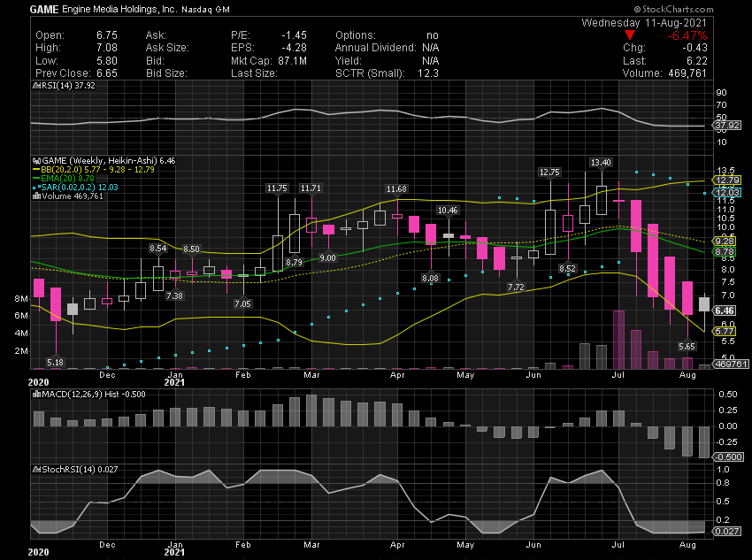Click the candlestick icon before GAME legend
This screenshot has height=560, width=752.
pyautogui.click(x=36, y=161)
